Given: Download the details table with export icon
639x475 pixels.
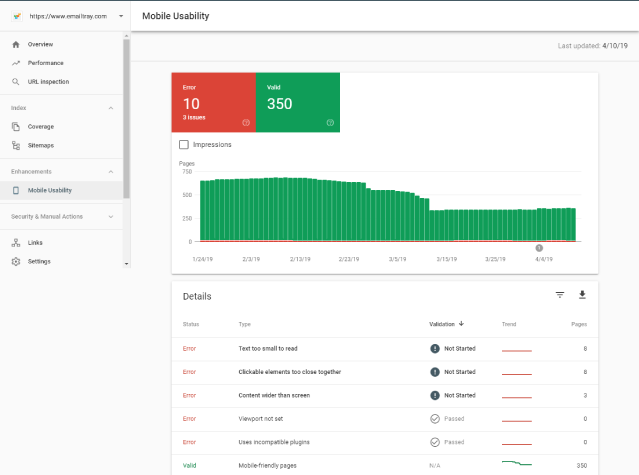Looking at the screenshot, I should coord(582,295).
